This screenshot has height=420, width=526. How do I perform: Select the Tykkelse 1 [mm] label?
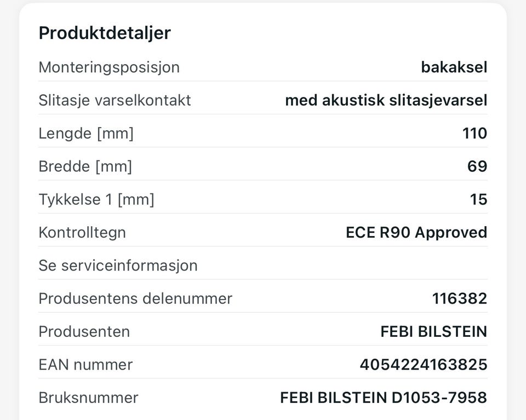tap(96, 199)
